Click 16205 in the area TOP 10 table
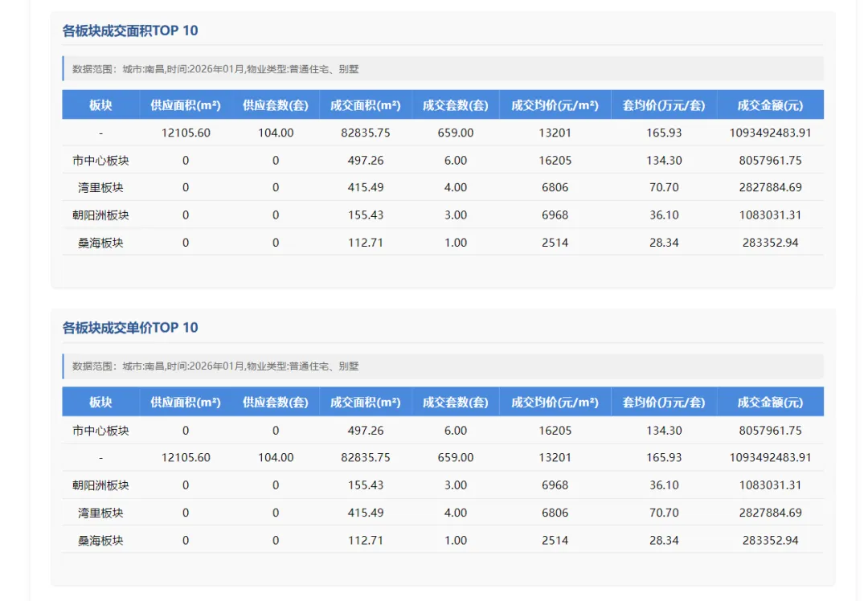This screenshot has width=868, height=601. pos(555,161)
